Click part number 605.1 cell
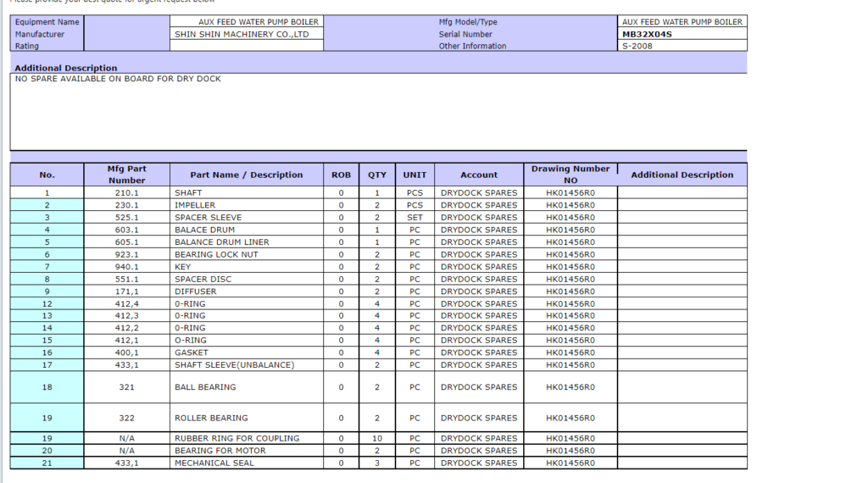This screenshot has height=483, width=868. [126, 242]
